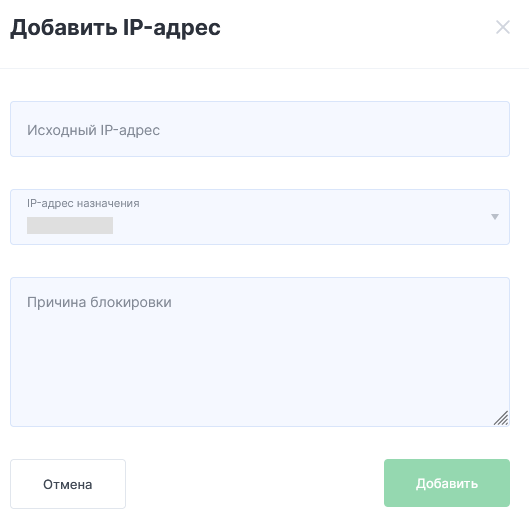Click the IP-адрес назначения field label

(x=83, y=203)
